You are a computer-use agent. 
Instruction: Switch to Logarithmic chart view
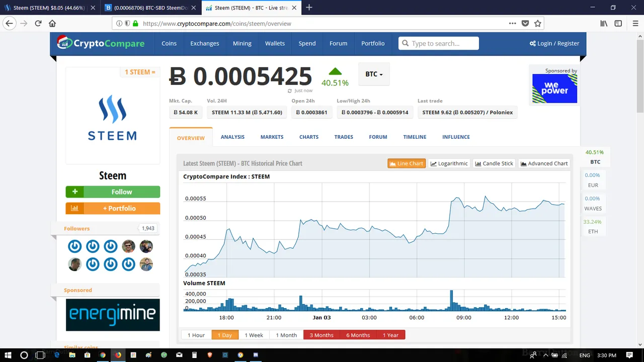point(449,163)
